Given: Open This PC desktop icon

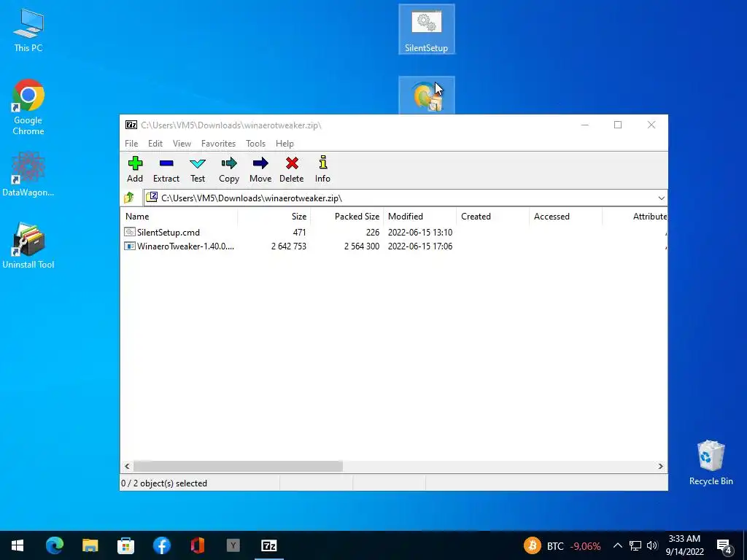Looking at the screenshot, I should tap(28, 29).
